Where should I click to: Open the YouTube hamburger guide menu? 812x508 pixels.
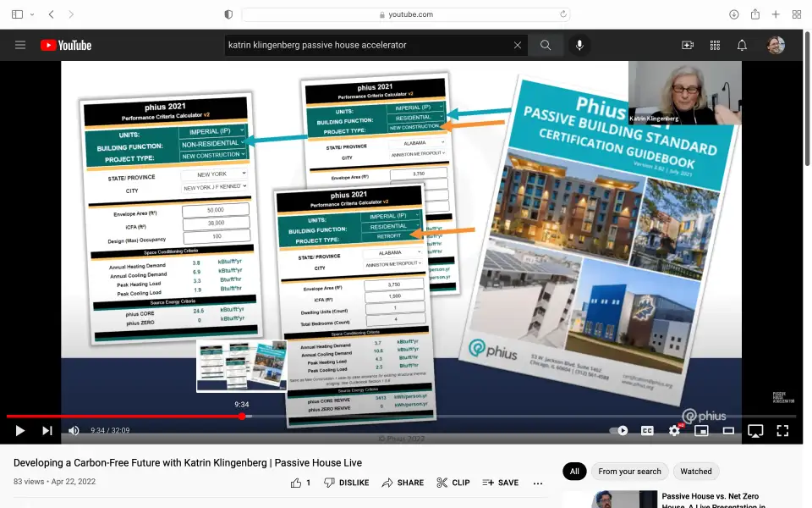pos(20,45)
